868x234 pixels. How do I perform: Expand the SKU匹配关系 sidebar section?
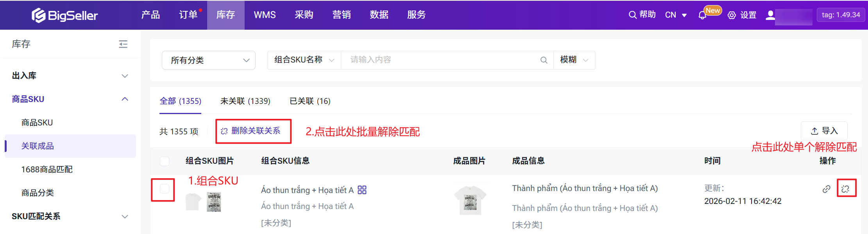(70, 216)
